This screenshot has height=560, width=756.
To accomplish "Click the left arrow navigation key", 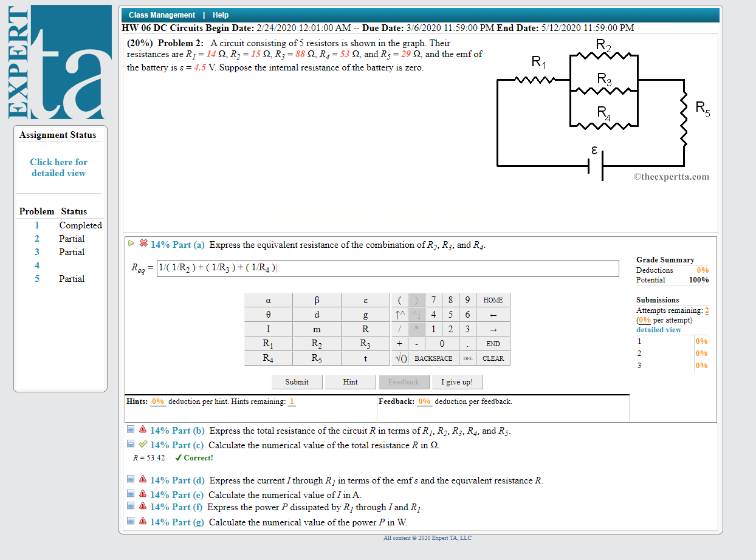I will click(493, 315).
